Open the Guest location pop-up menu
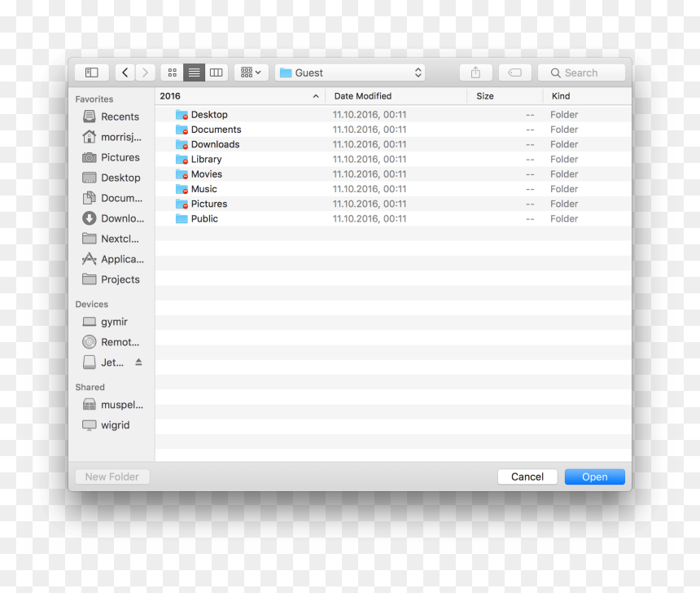This screenshot has height=593, width=700. [350, 72]
